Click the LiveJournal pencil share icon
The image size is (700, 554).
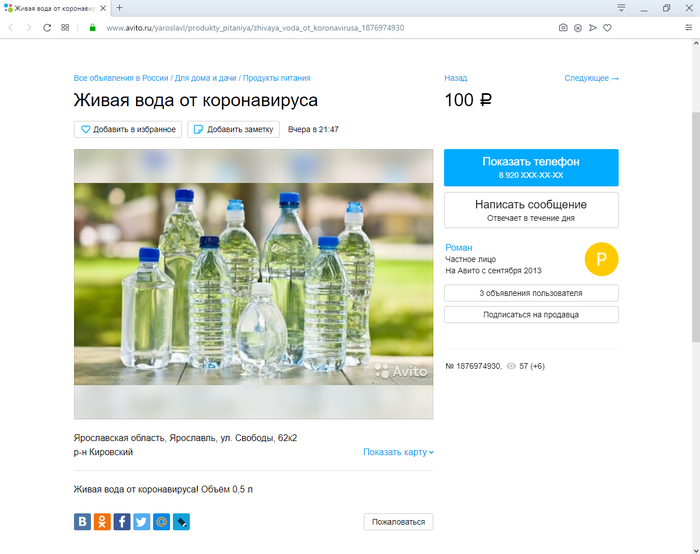(181, 521)
